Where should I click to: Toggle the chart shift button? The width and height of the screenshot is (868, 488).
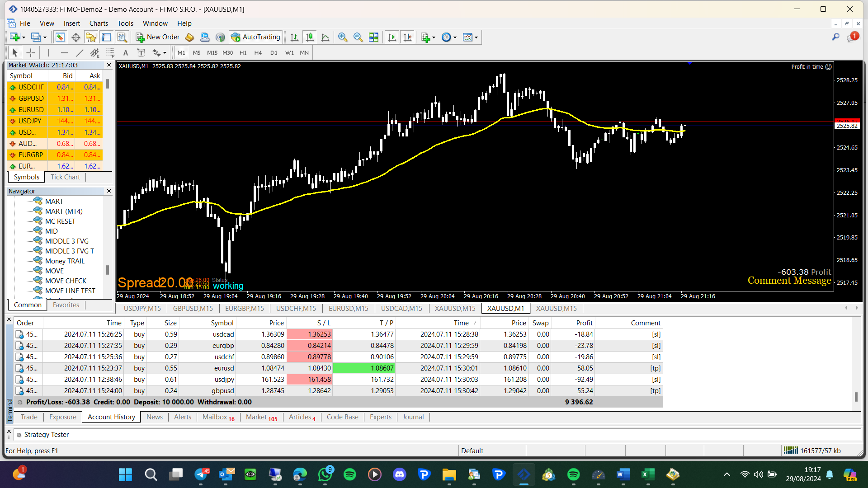point(407,38)
